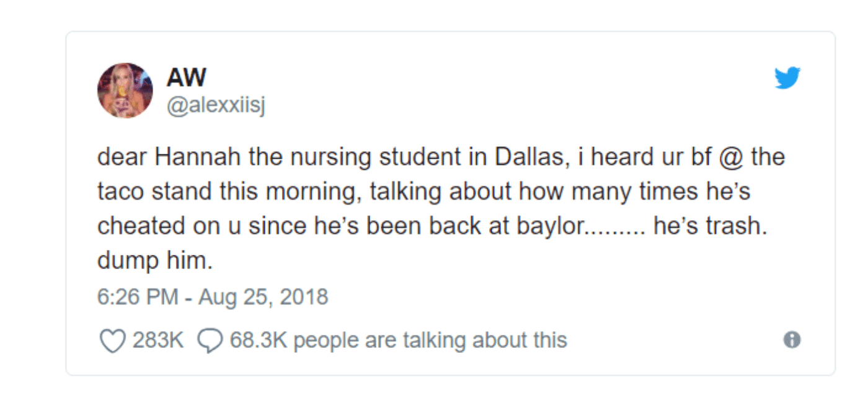Click the 68.3K replies number
Image resolution: width=868 pixels, height=408 pixels.
point(259,340)
